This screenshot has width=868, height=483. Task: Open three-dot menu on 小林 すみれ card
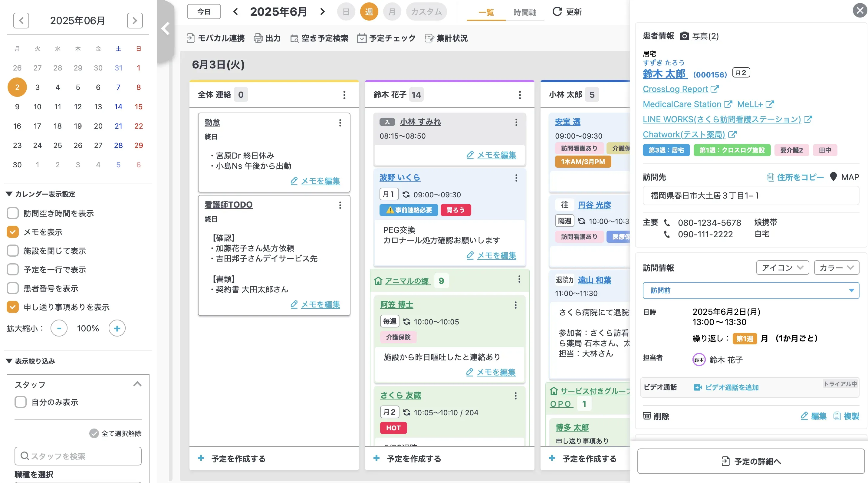click(516, 122)
